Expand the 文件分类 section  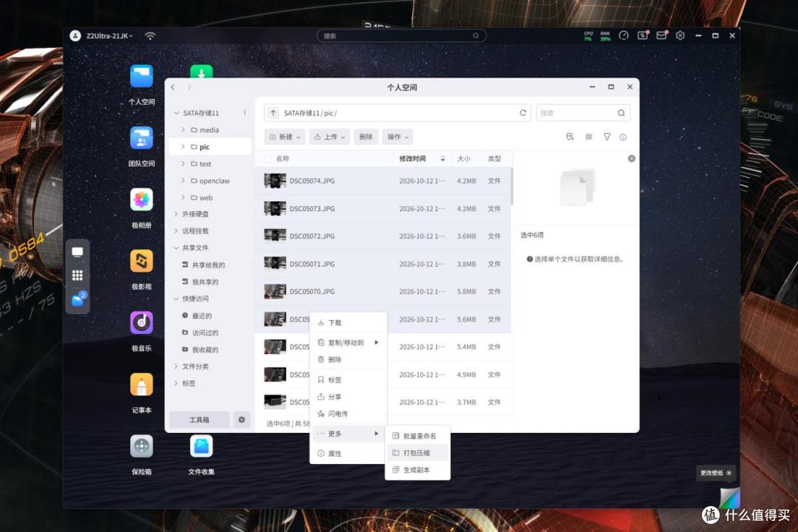pos(176,366)
